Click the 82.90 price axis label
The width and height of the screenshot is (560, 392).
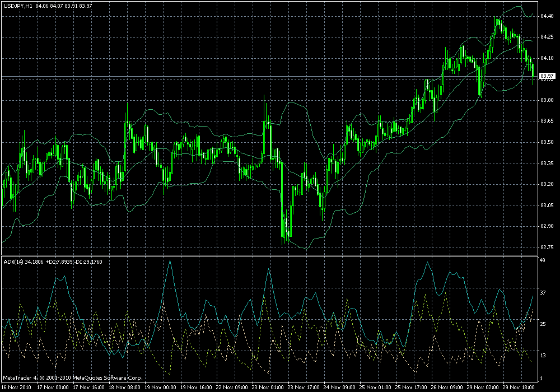(547, 226)
